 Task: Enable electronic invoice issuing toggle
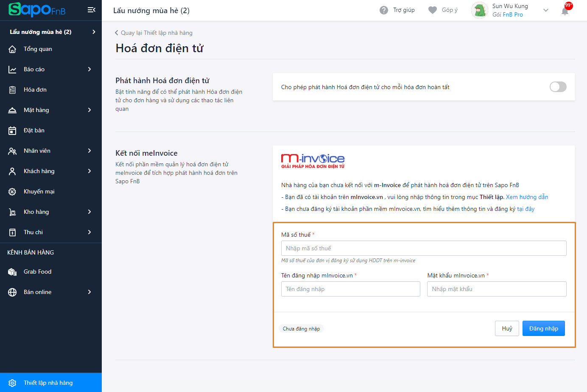[558, 87]
